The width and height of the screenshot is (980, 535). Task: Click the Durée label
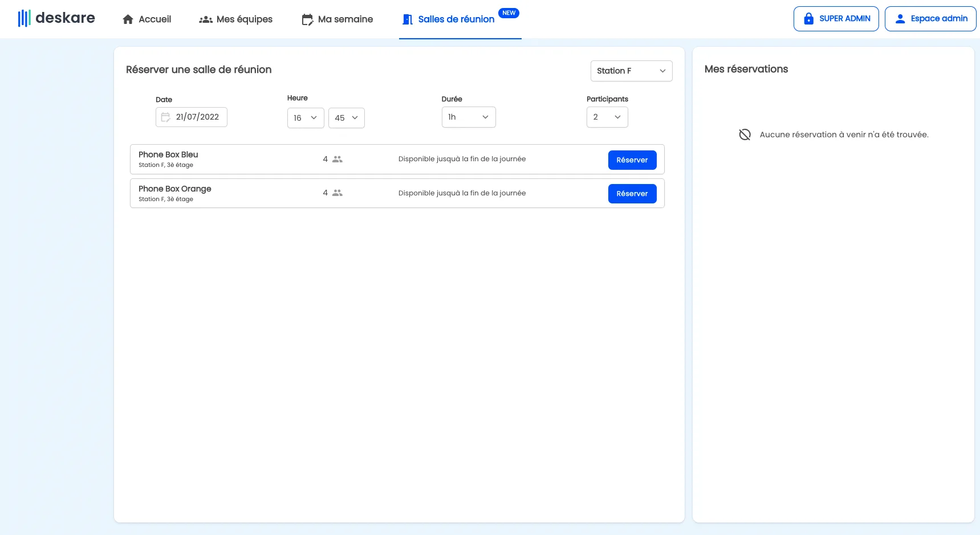pyautogui.click(x=452, y=99)
